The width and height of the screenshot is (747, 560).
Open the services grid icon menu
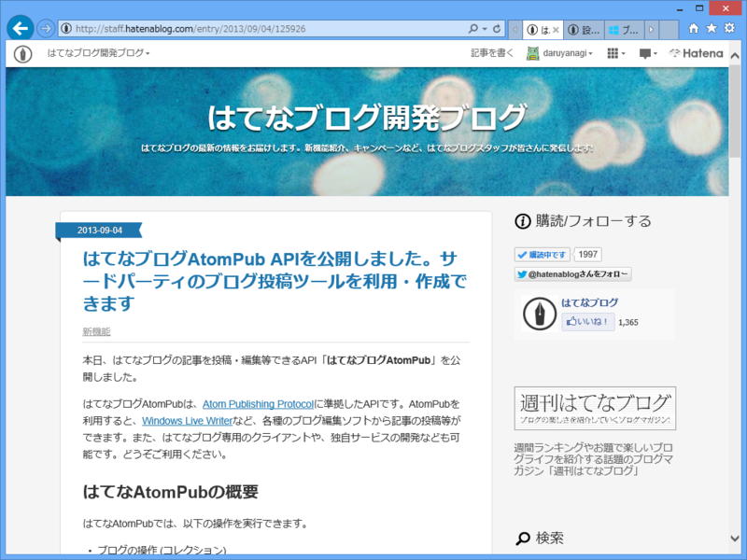point(613,53)
